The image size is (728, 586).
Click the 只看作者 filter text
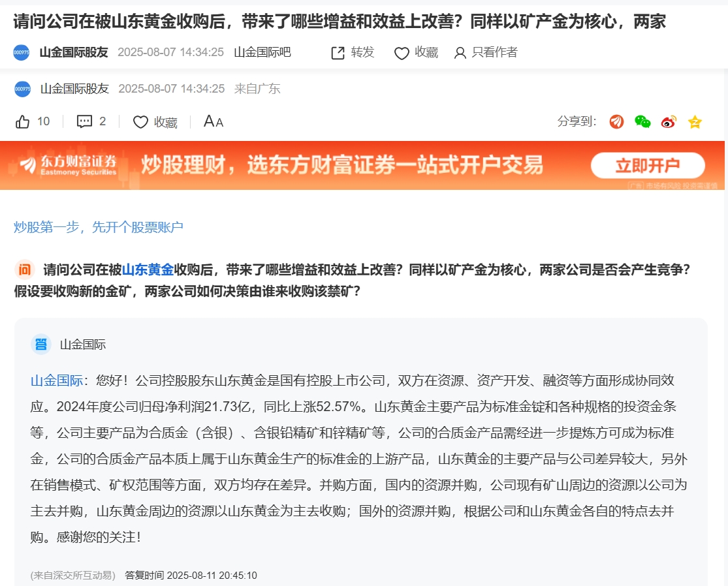pyautogui.click(x=494, y=52)
